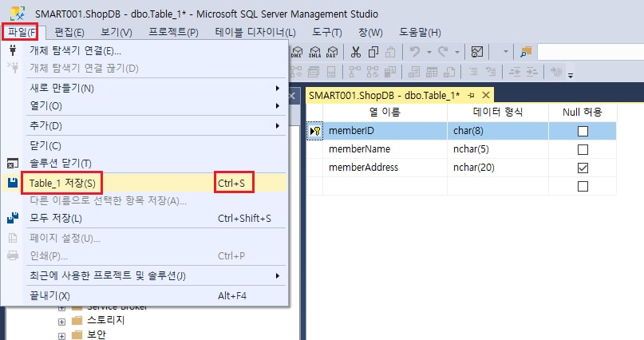Click the quick launch search box
This screenshot has height=340, width=644.
click(591, 52)
